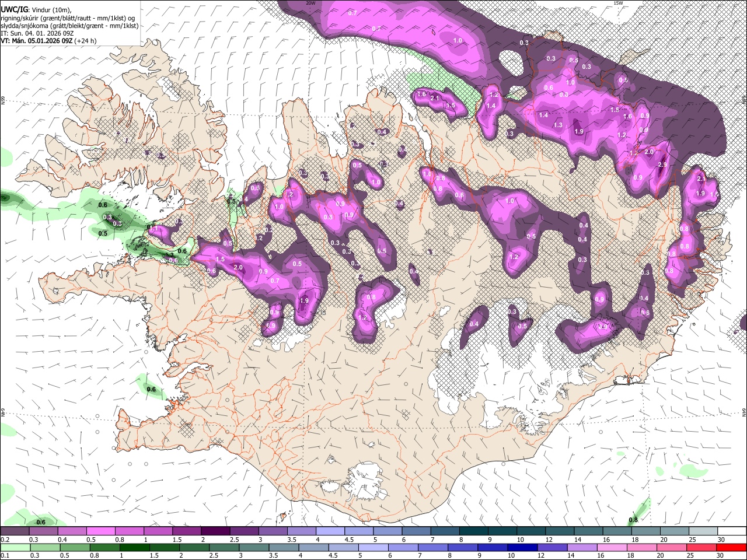Click the green 0.8 rain value over the sea
Viewport: 747px width, 560px height.
click(x=633, y=520)
